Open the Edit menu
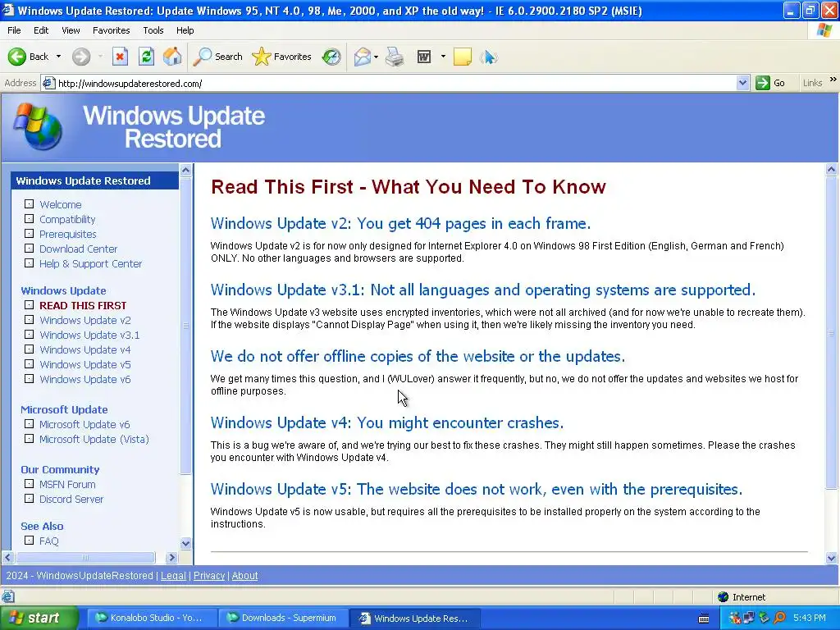 (41, 30)
